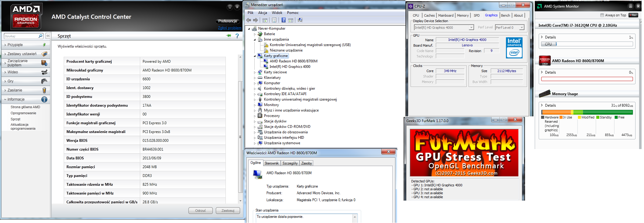644x223 pixels.
Task: Click the scan for hardware changes toolbar icon
Action: 300,20
